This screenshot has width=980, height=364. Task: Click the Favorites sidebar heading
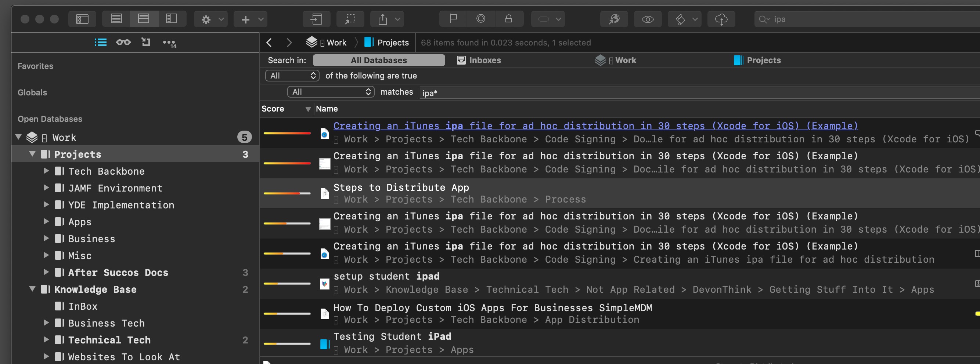pos(35,66)
